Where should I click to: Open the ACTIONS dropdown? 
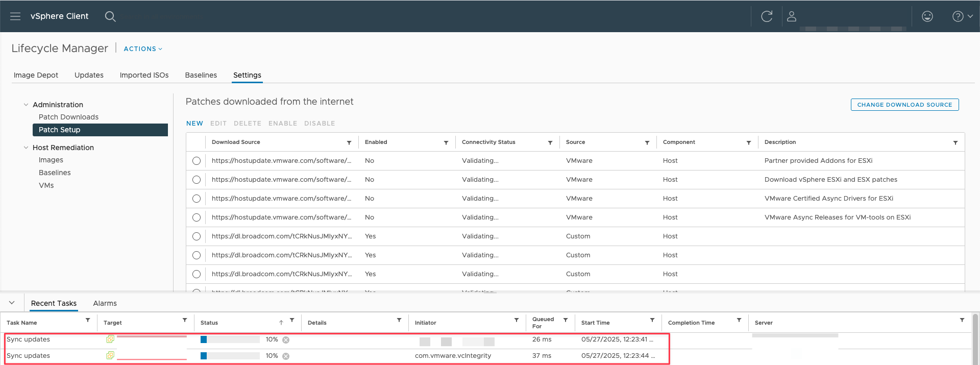click(143, 49)
